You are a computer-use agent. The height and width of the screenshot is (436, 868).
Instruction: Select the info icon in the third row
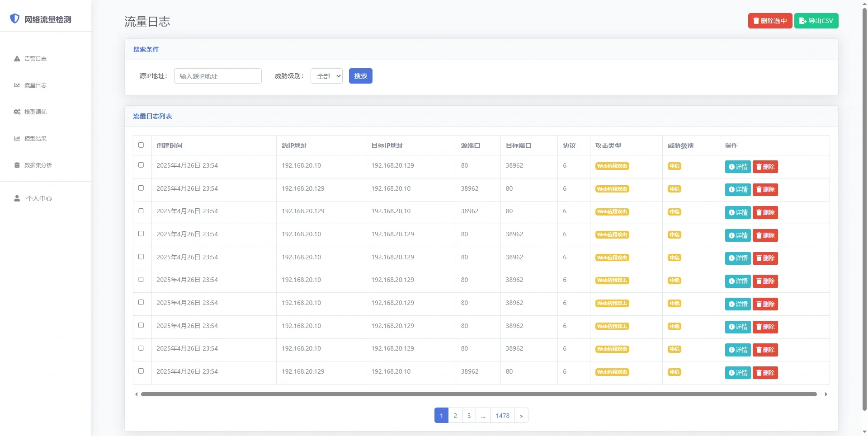pyautogui.click(x=731, y=213)
